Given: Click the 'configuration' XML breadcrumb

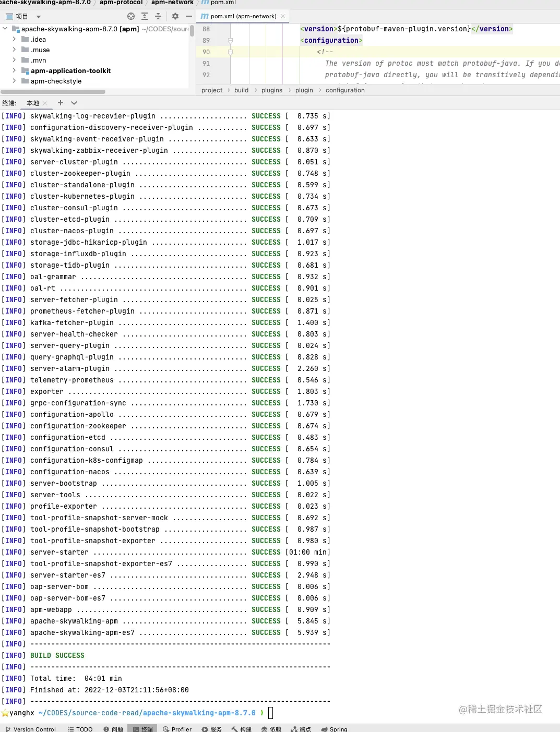Looking at the screenshot, I should click(x=345, y=90).
